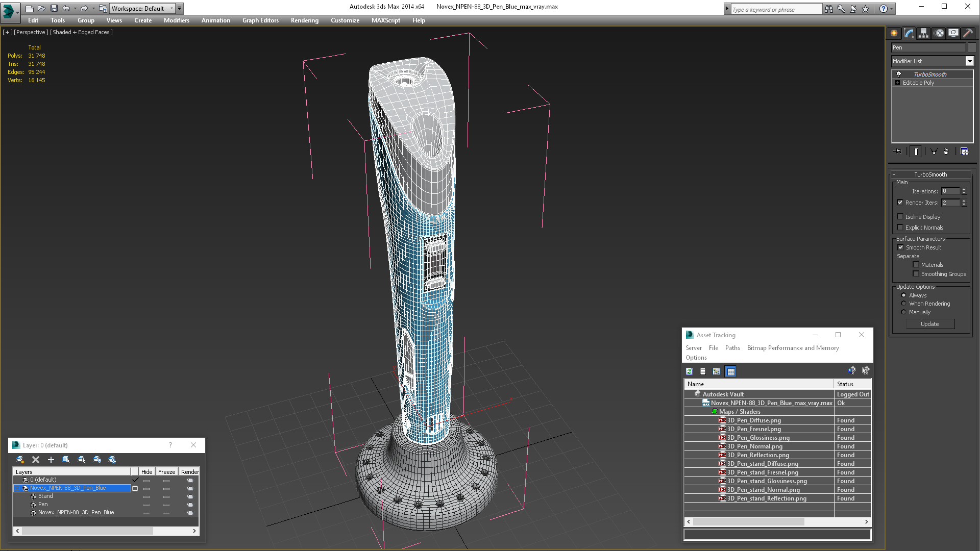Screen dimensions: 980x551
Task: Collapse the Novex_NPEN-88_3D_Pen_Blue layer tree
Action: 17,488
